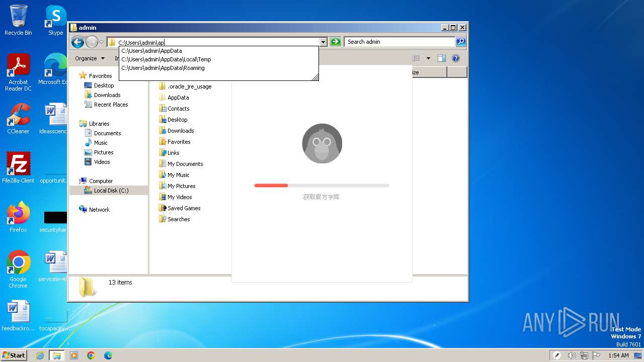This screenshot has height=362, width=644.
Task: Select the Saved Games folder
Action: coord(179,208)
